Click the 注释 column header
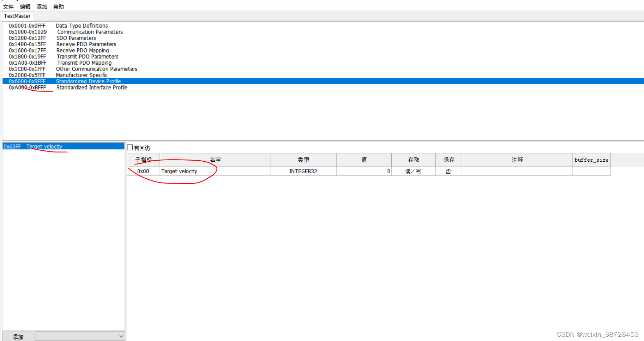644x341 pixels. (517, 160)
